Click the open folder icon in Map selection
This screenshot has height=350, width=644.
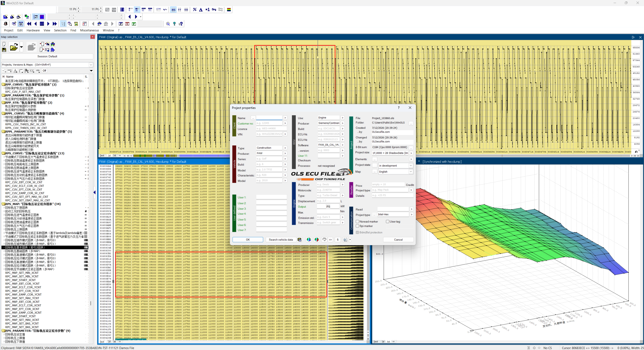coord(14,47)
